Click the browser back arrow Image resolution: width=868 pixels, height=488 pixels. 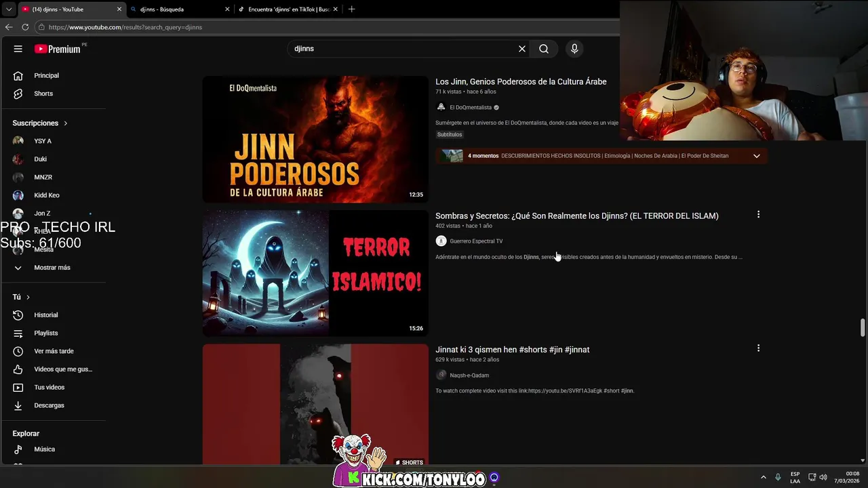point(9,27)
